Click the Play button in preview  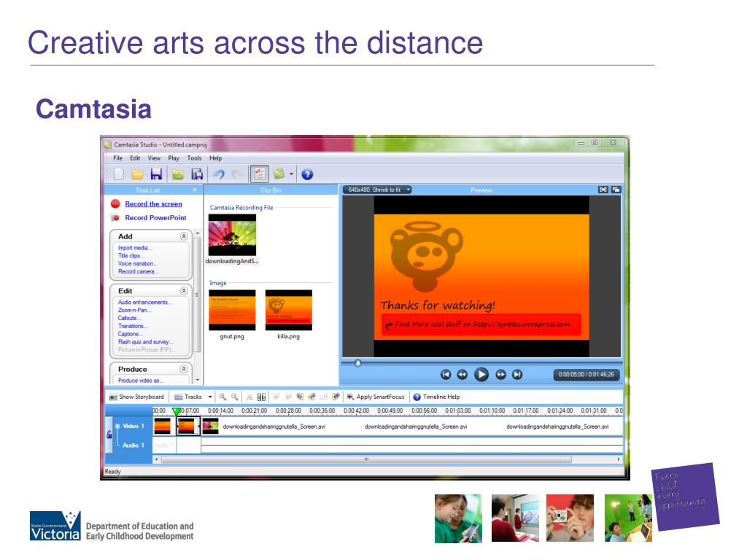[x=481, y=375]
